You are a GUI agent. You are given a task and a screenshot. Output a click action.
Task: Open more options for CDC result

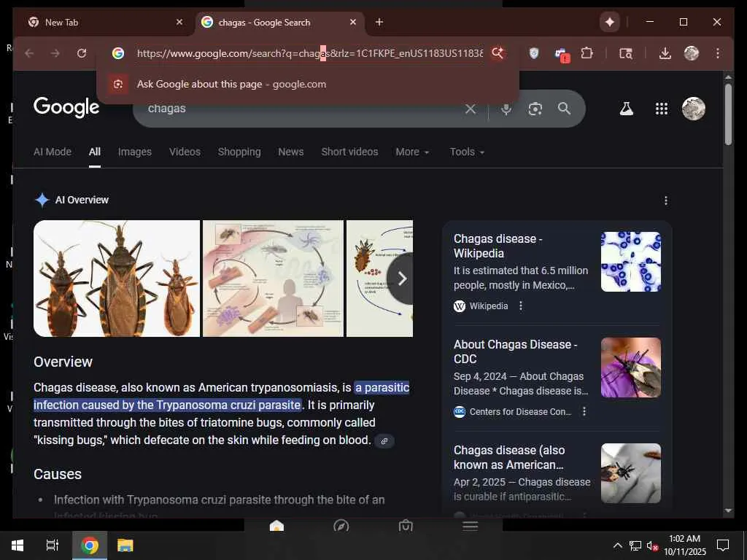(584, 411)
